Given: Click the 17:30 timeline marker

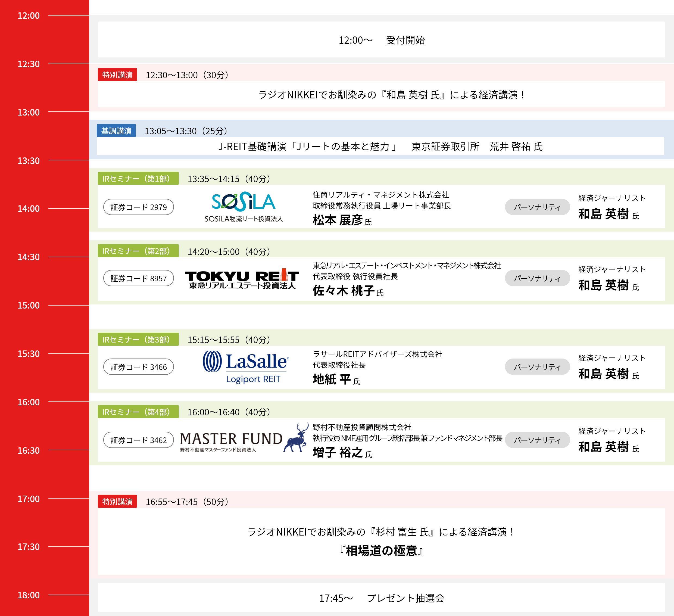Looking at the screenshot, I should coord(29,546).
